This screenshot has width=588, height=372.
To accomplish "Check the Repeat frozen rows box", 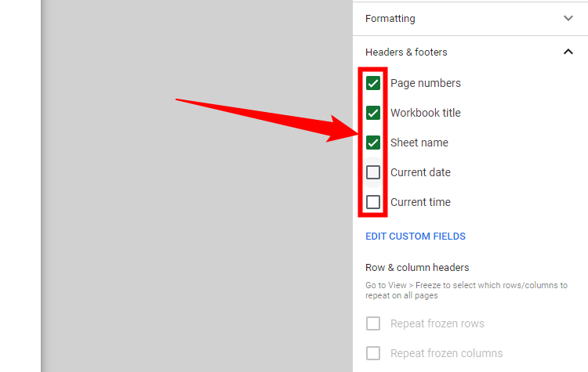I will 373,323.
